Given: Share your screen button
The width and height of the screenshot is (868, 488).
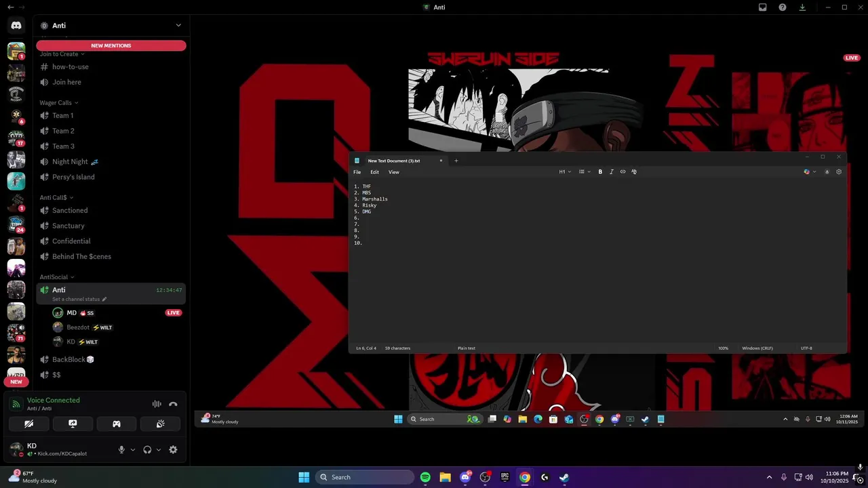Looking at the screenshot, I should click(x=73, y=424).
